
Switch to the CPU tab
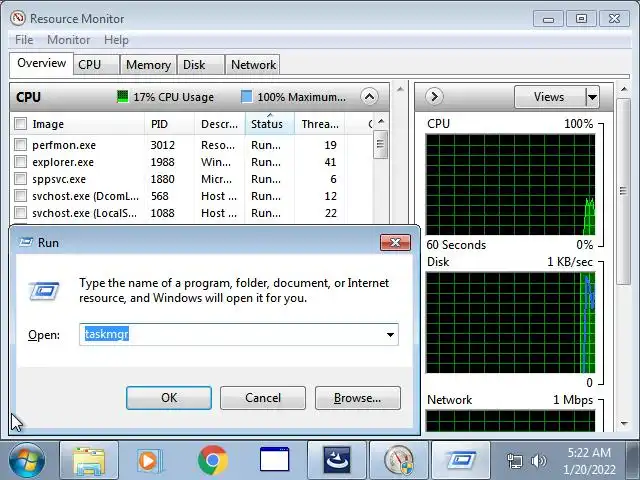(96, 65)
